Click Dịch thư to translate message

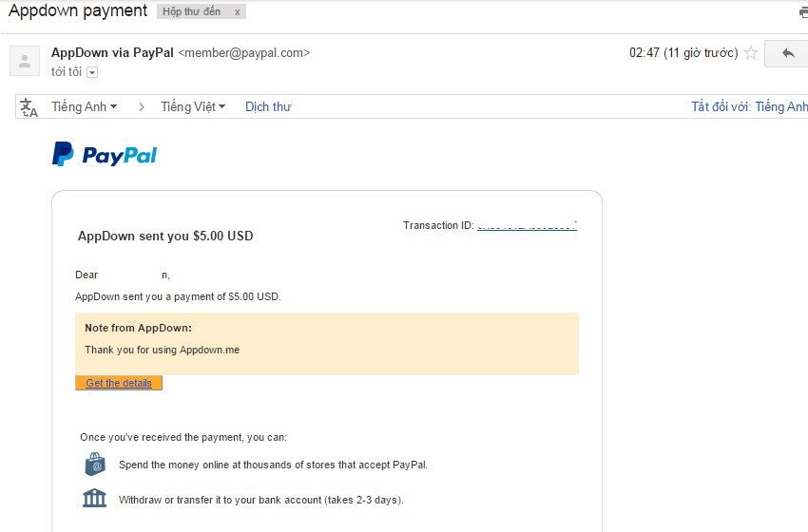tap(268, 107)
